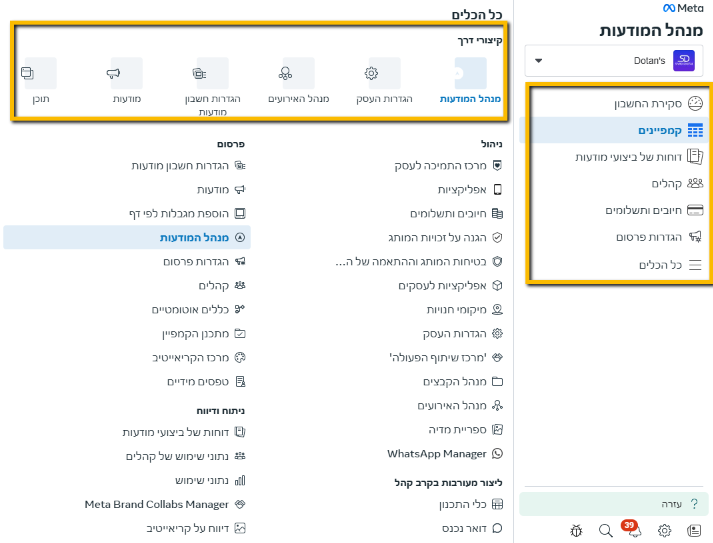Open חיובים ותשלומים in the sidebar
713x543 pixels.
click(654, 210)
